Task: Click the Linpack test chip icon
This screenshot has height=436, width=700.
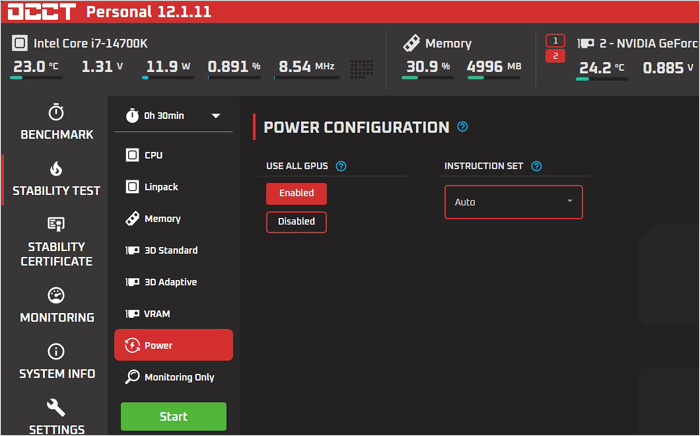Action: coord(132,187)
